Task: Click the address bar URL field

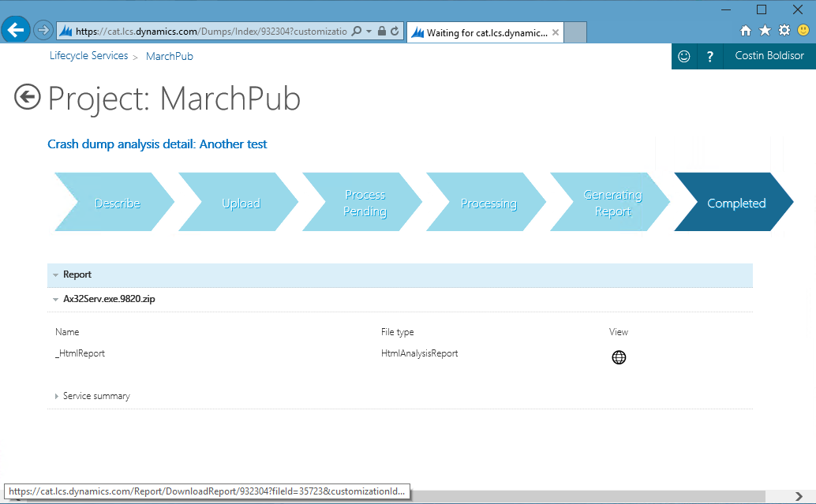Action: [209, 32]
